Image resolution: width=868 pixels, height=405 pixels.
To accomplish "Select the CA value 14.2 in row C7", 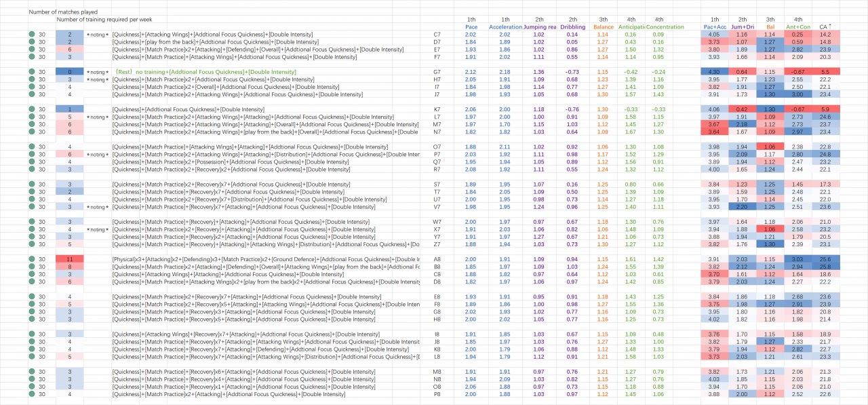I will (825, 34).
